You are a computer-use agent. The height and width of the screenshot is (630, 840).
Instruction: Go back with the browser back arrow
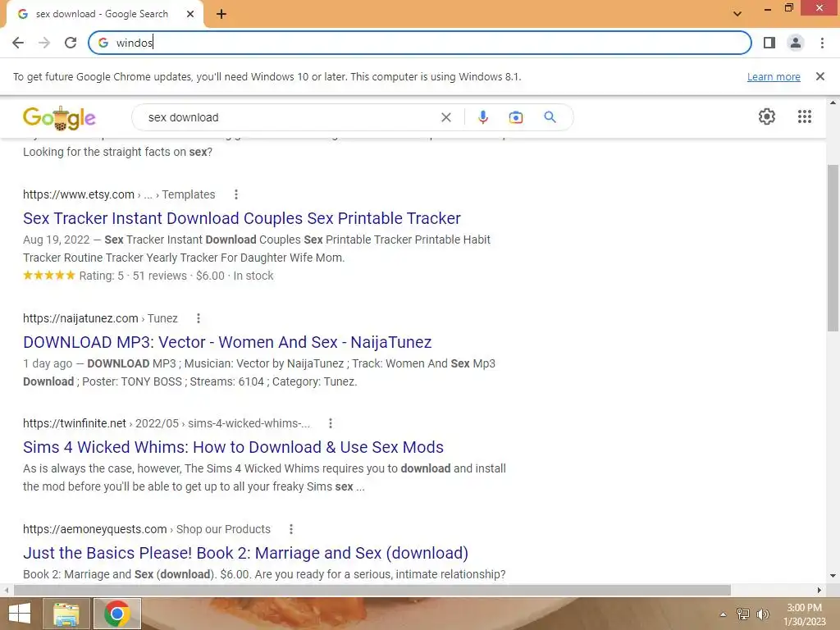(x=18, y=43)
